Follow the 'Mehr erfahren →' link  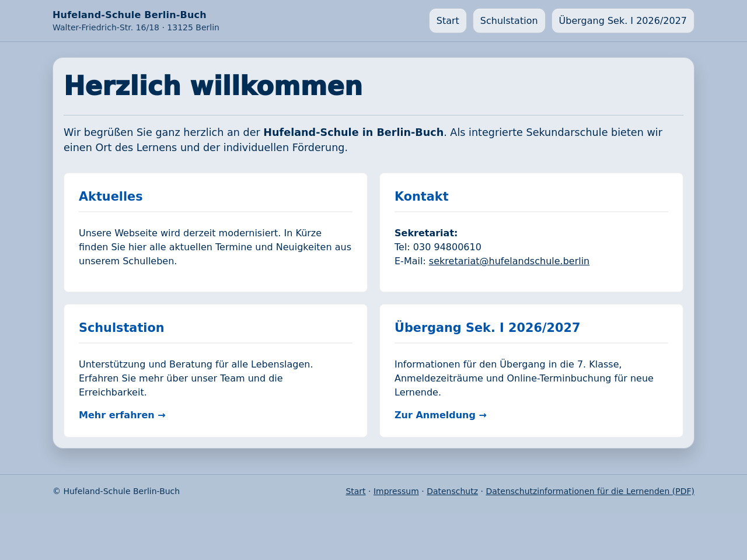point(122,415)
